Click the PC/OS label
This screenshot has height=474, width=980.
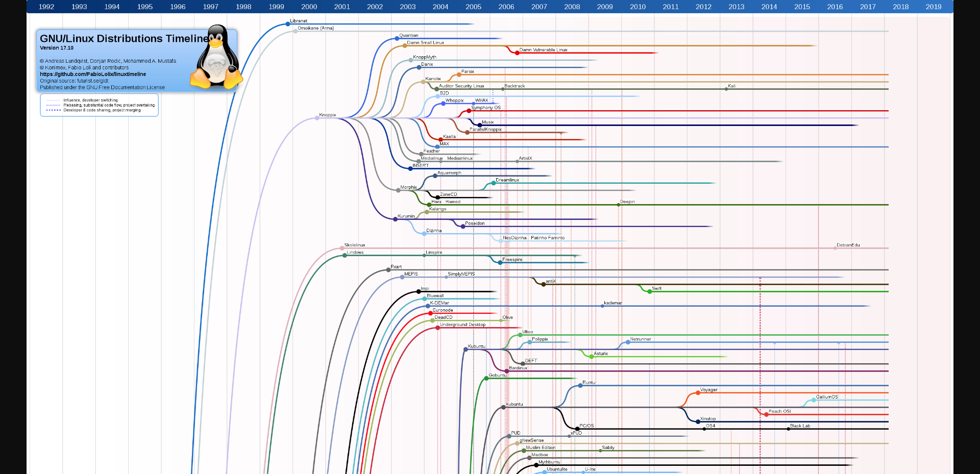pyautogui.click(x=586, y=426)
